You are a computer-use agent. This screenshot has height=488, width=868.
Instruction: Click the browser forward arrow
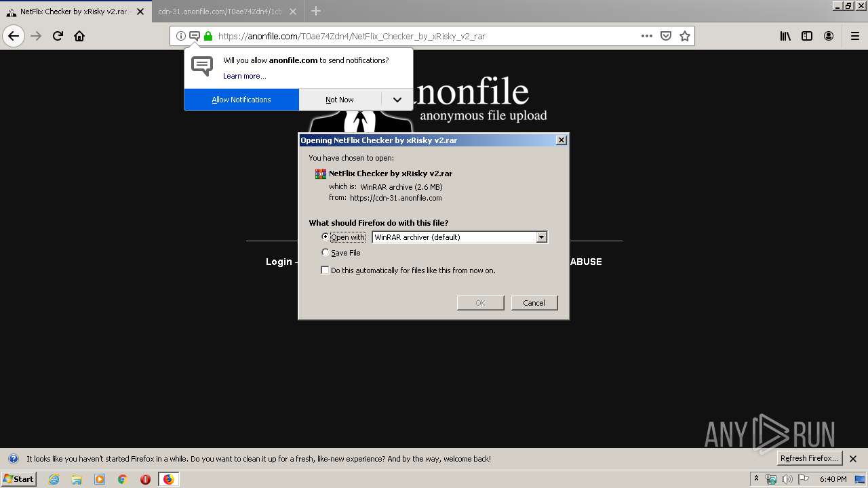(x=36, y=36)
